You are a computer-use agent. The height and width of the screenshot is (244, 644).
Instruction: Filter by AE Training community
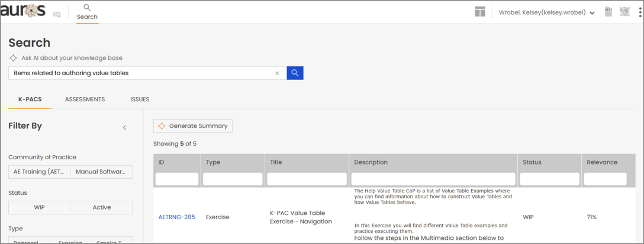pos(40,172)
